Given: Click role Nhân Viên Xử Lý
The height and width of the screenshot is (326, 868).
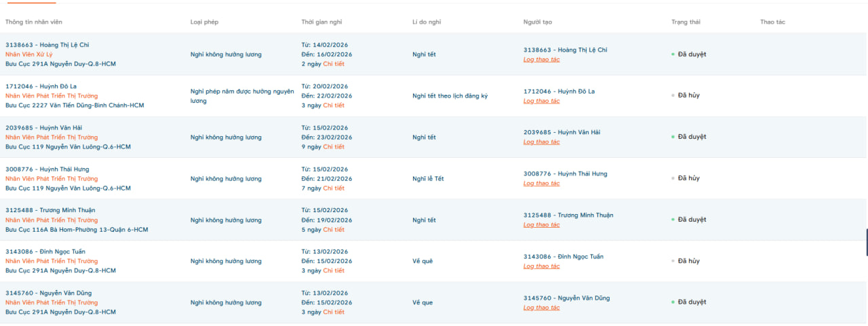Looking at the screenshot, I should click(28, 55).
